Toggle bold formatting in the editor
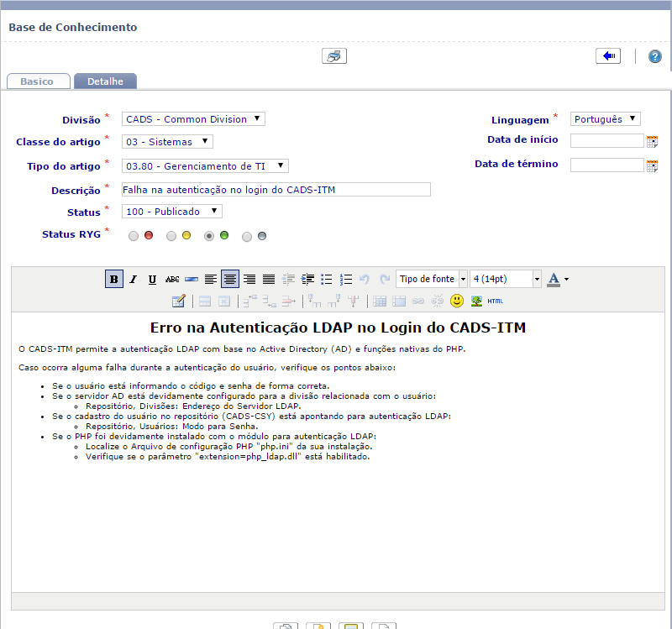 point(113,279)
